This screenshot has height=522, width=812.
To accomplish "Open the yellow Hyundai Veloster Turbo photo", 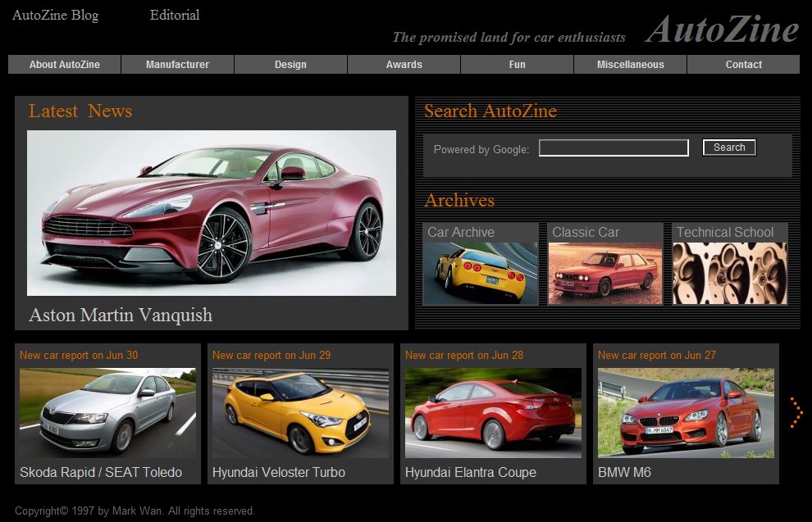I will coord(300,413).
